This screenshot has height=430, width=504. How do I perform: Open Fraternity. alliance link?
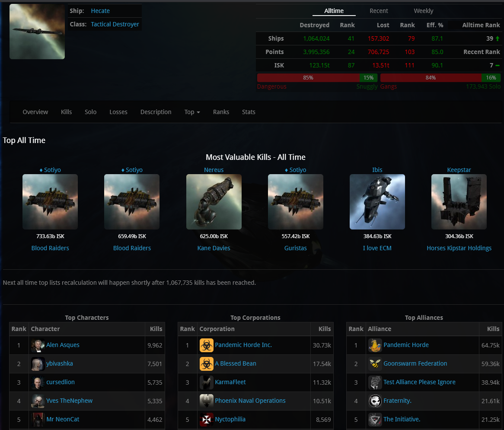(397, 401)
